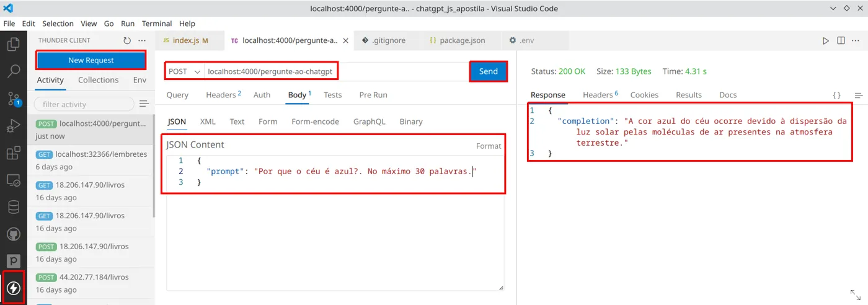Open Source Control view icon
This screenshot has height=305, width=868.
coord(13,99)
